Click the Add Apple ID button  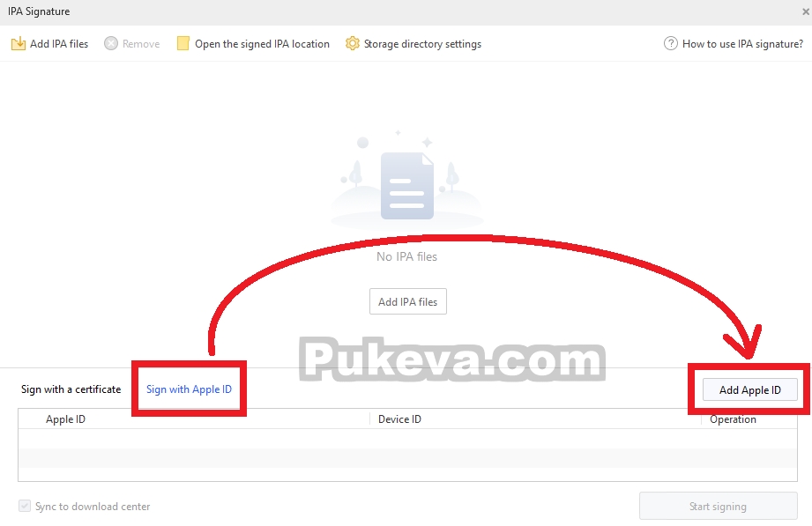750,389
